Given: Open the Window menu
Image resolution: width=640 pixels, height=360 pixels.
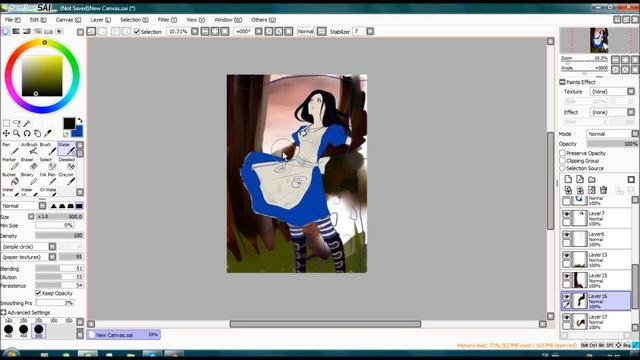Looking at the screenshot, I should 228,20.
